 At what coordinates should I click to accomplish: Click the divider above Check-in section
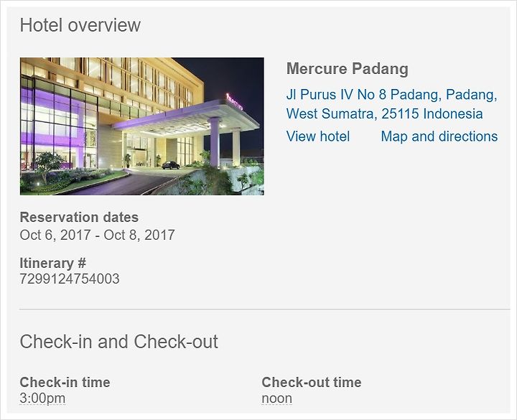coord(265,309)
